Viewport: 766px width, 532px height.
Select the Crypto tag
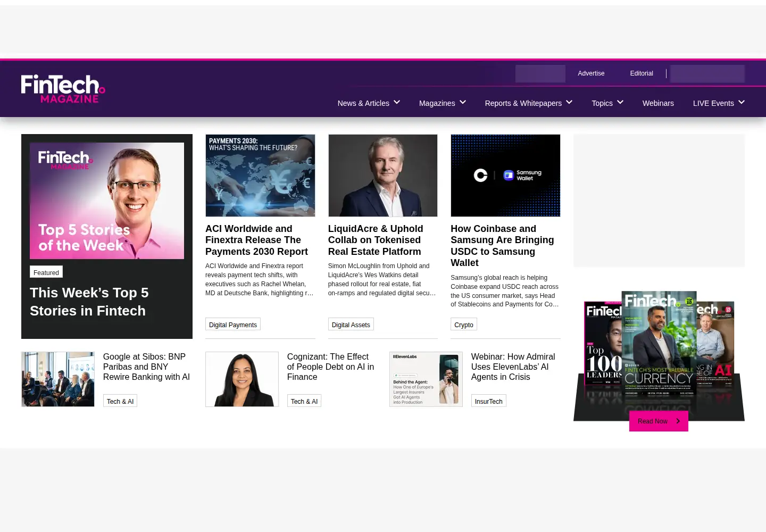pos(464,325)
